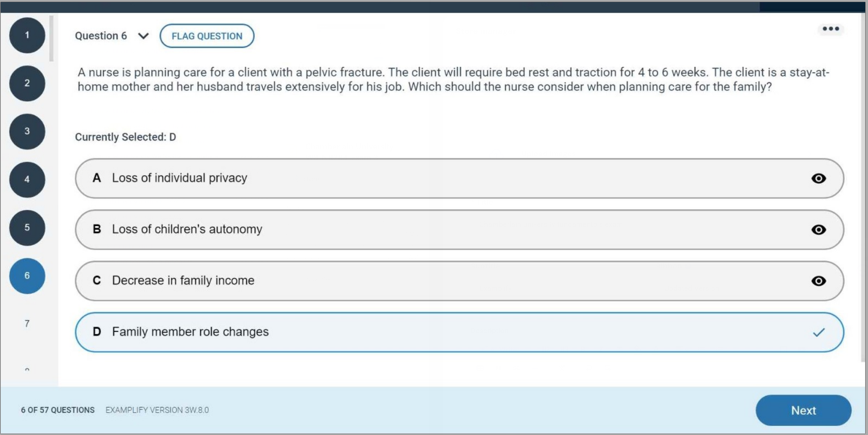The width and height of the screenshot is (868, 435).
Task: Toggle the eye icon on answer A
Action: tap(819, 178)
